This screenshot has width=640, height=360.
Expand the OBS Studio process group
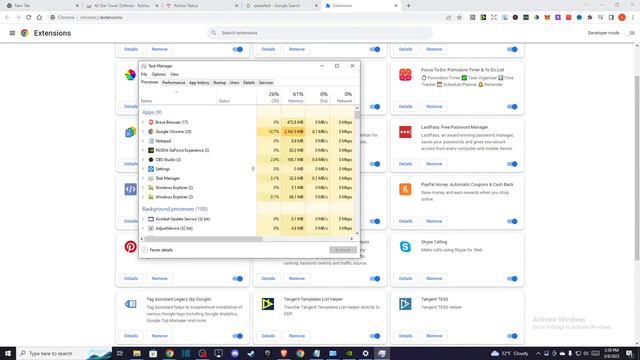tap(143, 160)
